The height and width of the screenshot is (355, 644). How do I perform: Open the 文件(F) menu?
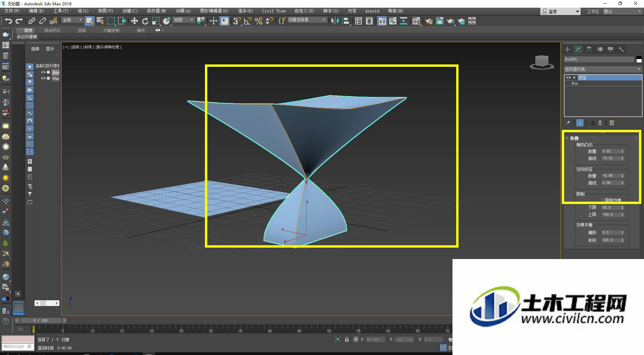click(12, 11)
